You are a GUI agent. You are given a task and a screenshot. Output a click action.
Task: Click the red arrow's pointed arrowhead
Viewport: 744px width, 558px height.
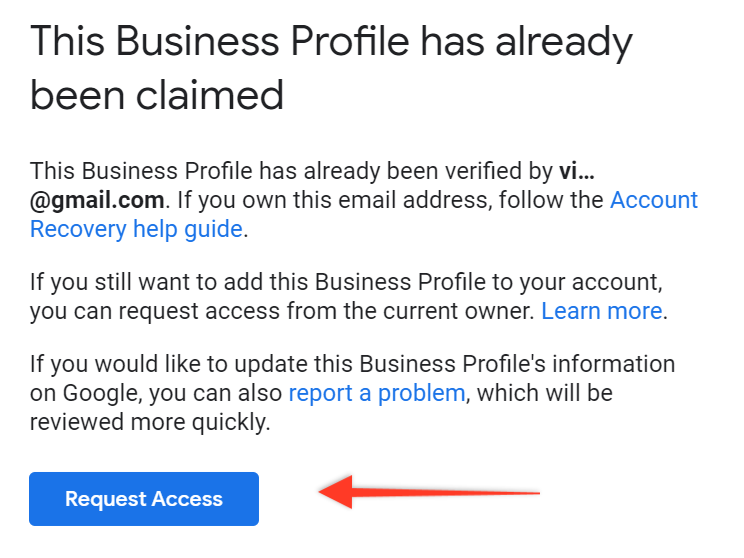pos(336,492)
